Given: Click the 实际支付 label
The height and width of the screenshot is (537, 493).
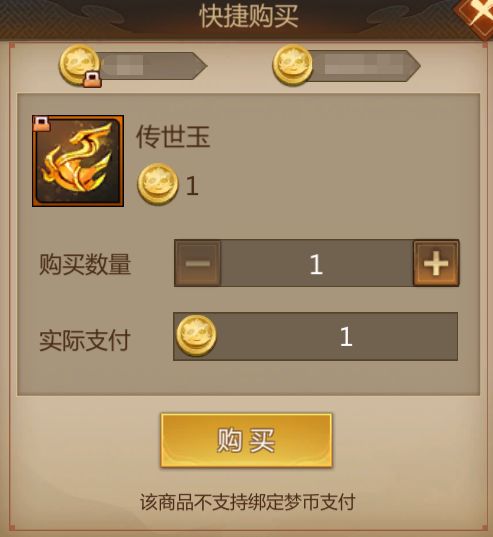Looking at the screenshot, I should click(x=85, y=340).
